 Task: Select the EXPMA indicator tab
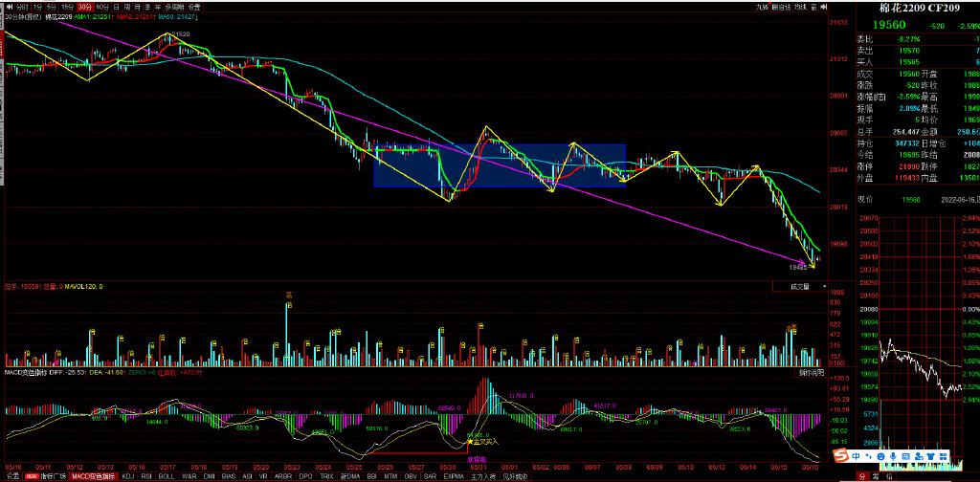[453, 476]
